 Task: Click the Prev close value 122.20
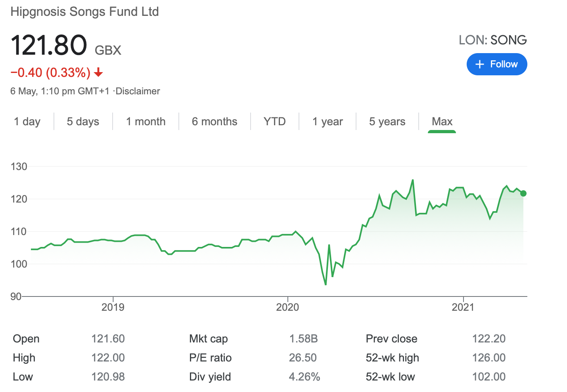489,338
